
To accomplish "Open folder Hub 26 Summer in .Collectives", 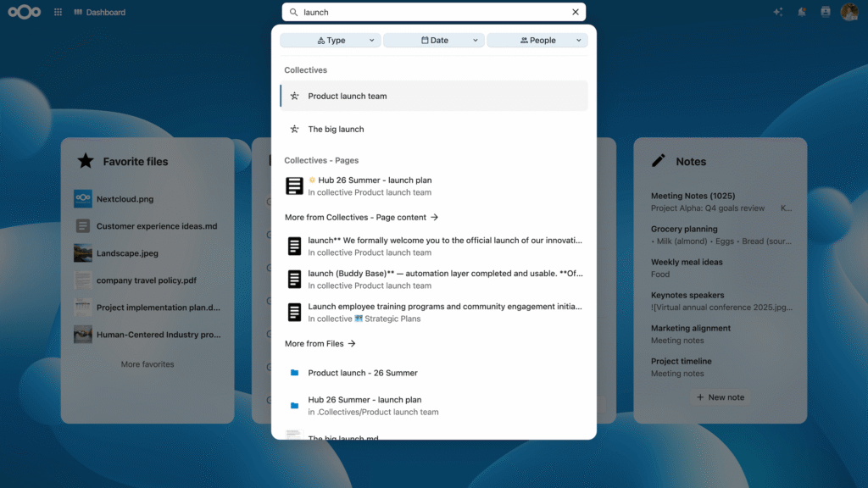I will pos(434,406).
